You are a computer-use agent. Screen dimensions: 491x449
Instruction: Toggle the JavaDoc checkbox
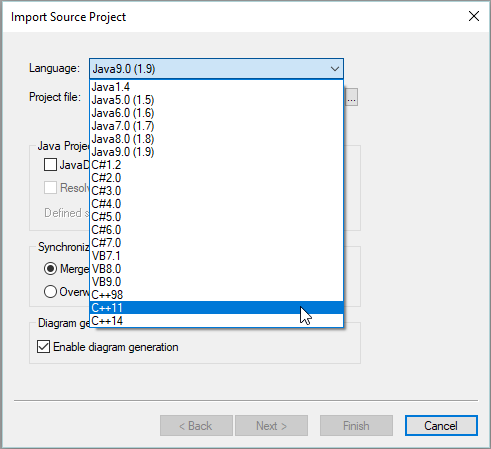50,165
